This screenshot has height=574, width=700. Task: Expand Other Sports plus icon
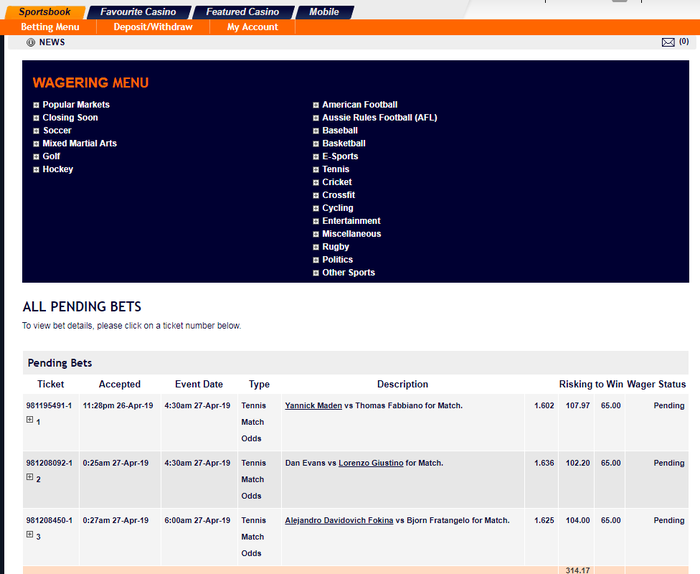coord(316,274)
